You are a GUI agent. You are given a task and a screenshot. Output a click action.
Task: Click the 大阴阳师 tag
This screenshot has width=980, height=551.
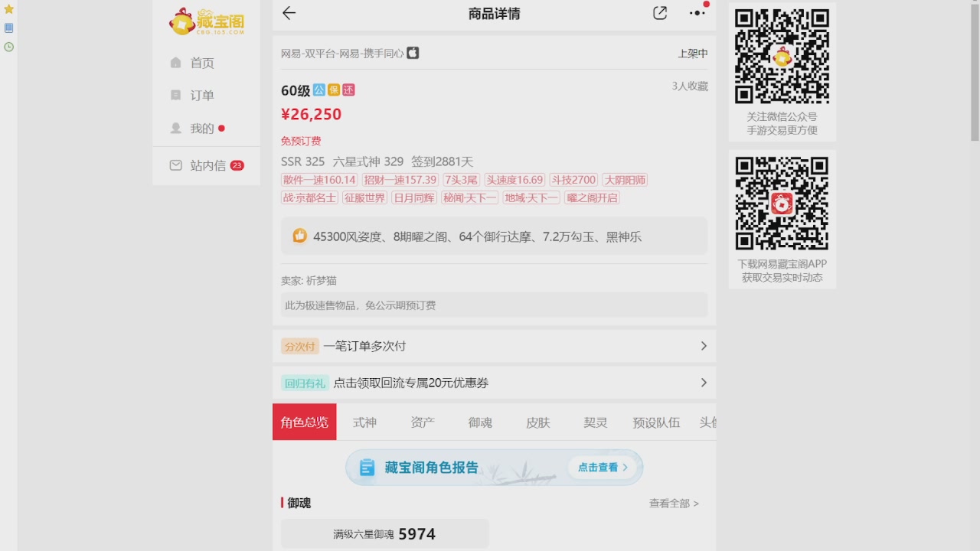(625, 180)
